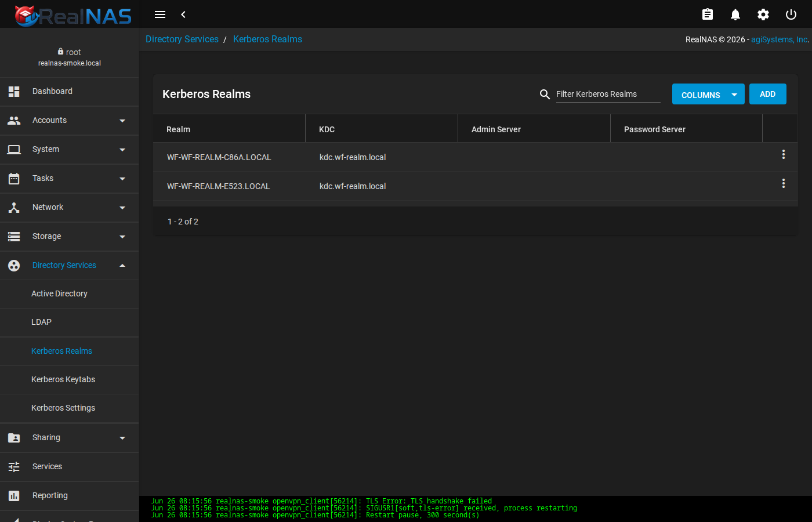
Task: Click the realnas-smoke.local hostname text
Action: (70, 63)
